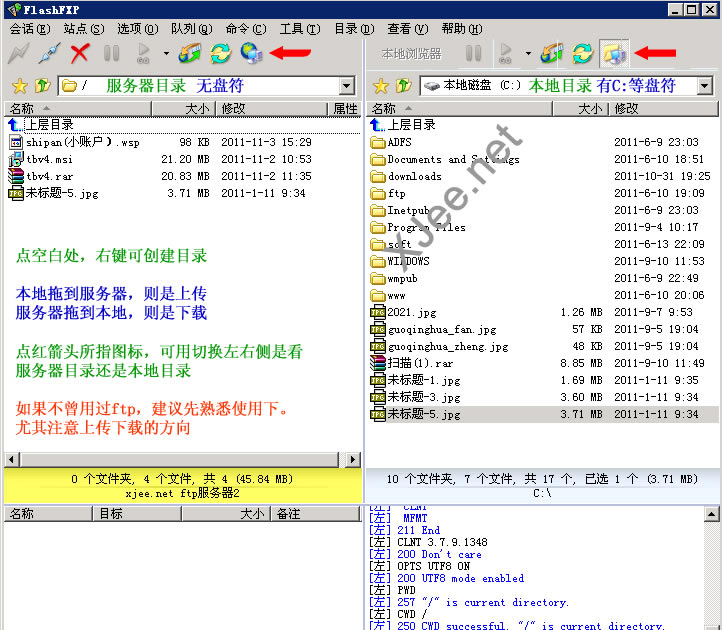
Task: Click the left pane favorites star icon
Action: point(20,86)
